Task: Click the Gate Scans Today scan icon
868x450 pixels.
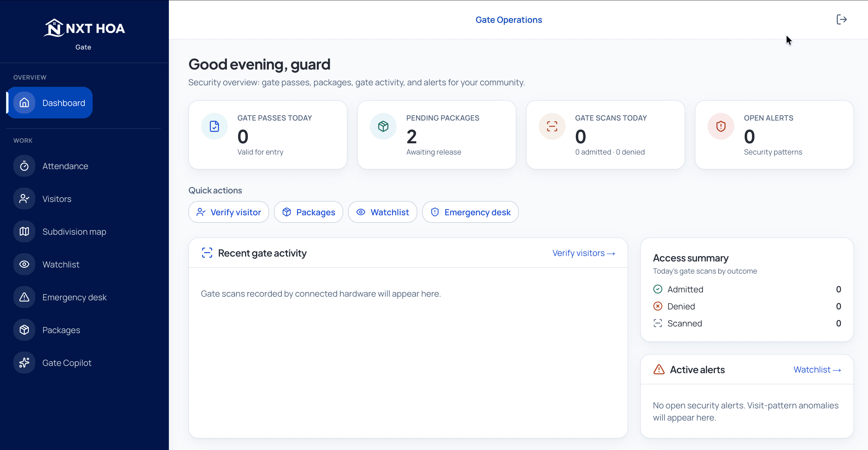Action: [552, 126]
